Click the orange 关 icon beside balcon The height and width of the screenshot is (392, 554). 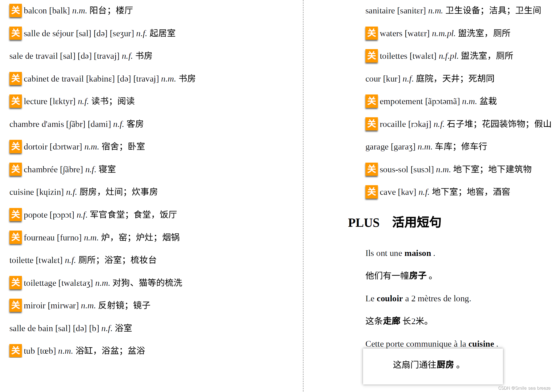[x=16, y=10]
